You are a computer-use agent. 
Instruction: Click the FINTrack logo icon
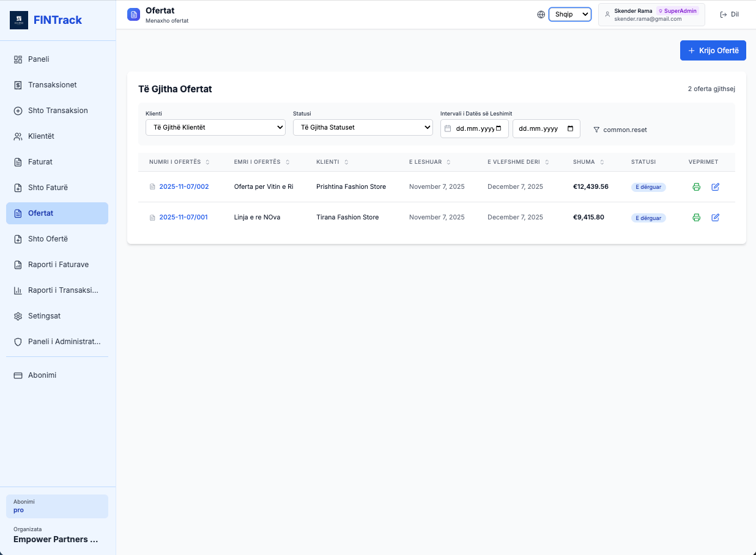(19, 20)
